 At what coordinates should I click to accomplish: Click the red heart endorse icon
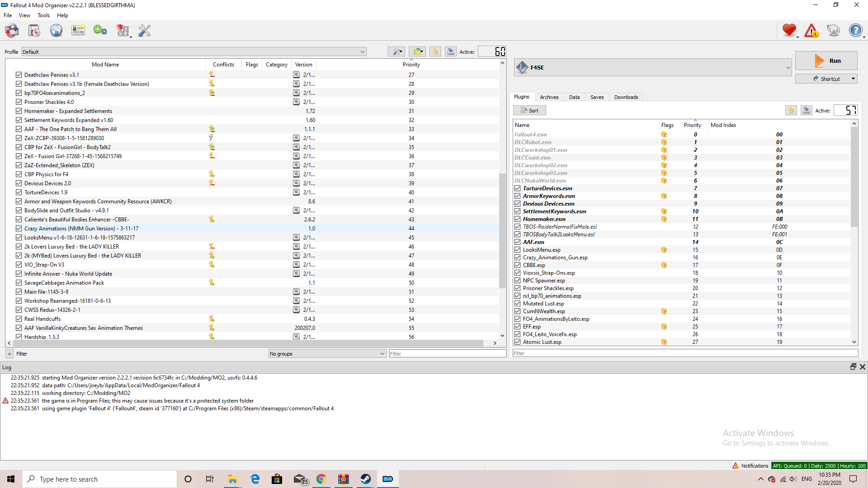pyautogui.click(x=789, y=31)
